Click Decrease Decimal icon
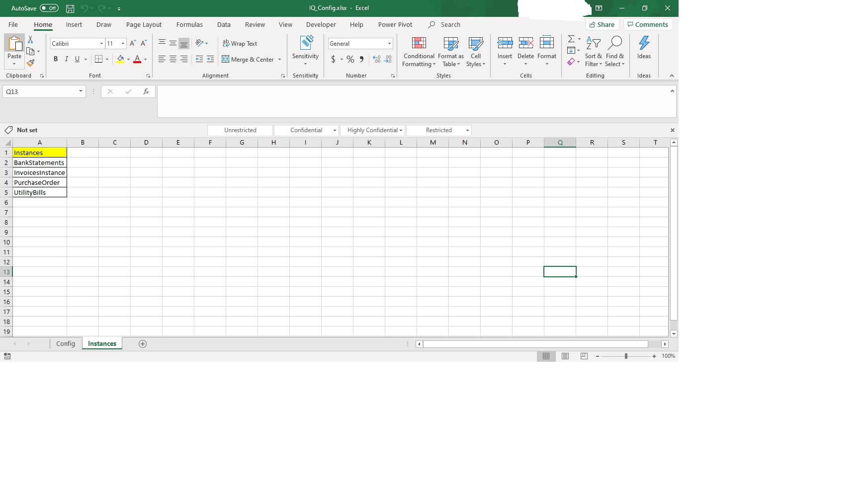 [388, 60]
